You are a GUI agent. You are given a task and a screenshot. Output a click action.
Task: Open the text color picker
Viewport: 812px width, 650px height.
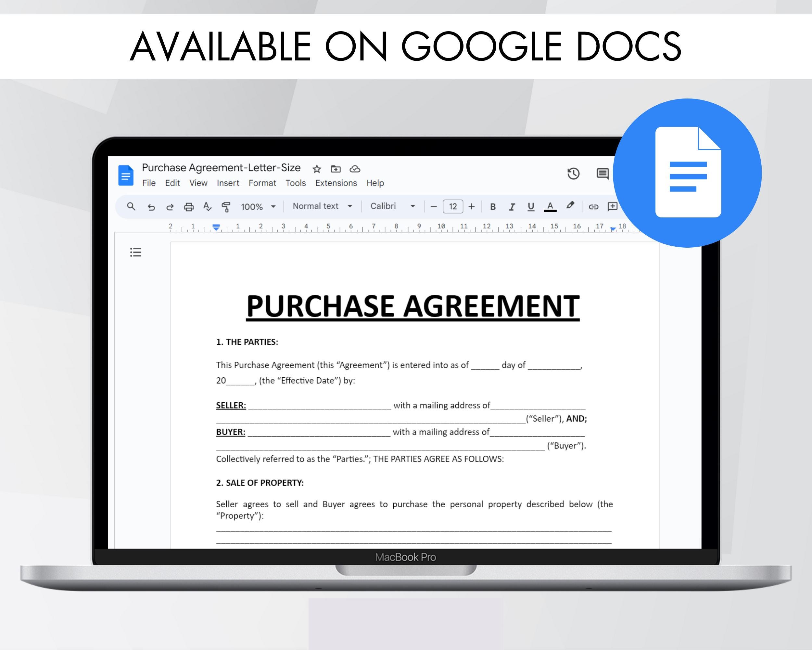550,206
